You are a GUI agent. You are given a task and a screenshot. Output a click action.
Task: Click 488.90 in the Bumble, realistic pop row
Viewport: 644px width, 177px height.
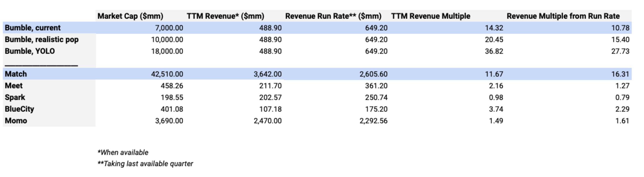(x=270, y=40)
